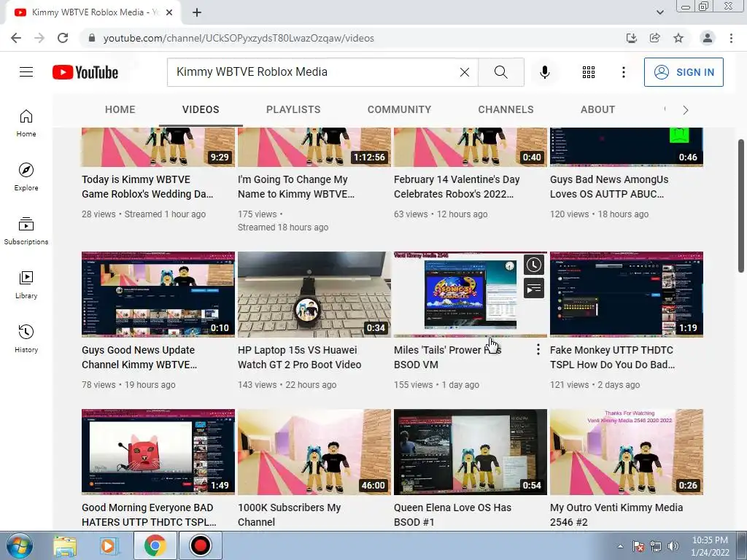Open Windows Explorer from taskbar
The width and height of the screenshot is (747, 560).
click(65, 545)
